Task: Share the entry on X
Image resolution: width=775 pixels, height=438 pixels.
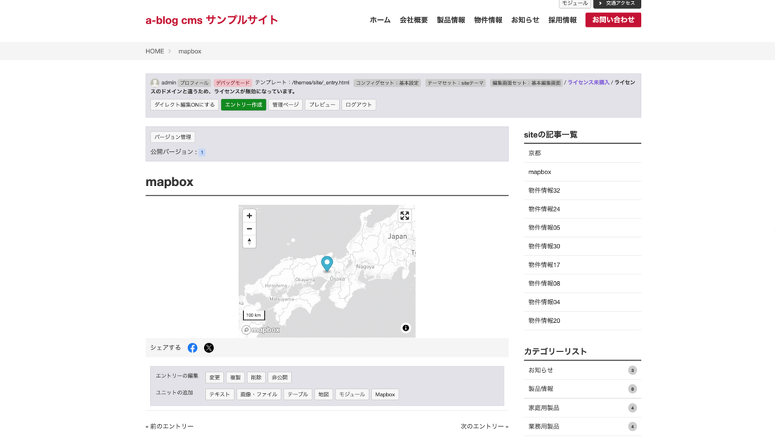Action: (209, 348)
